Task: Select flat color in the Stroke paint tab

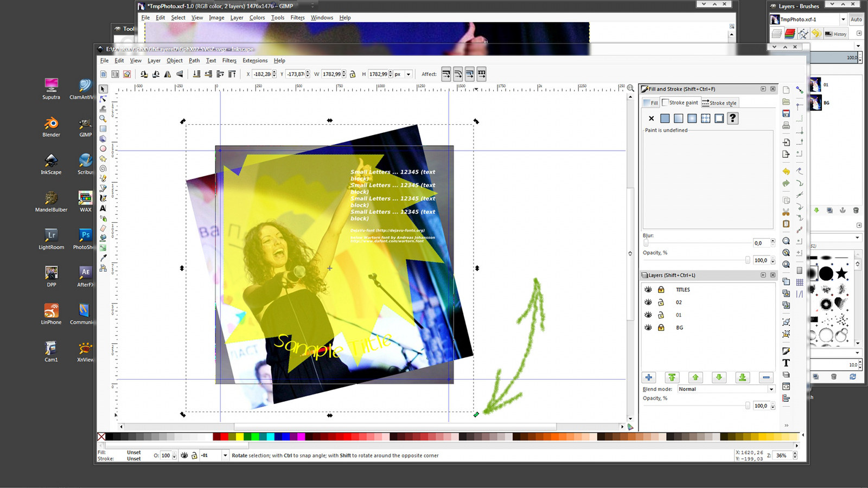Action: coord(665,118)
